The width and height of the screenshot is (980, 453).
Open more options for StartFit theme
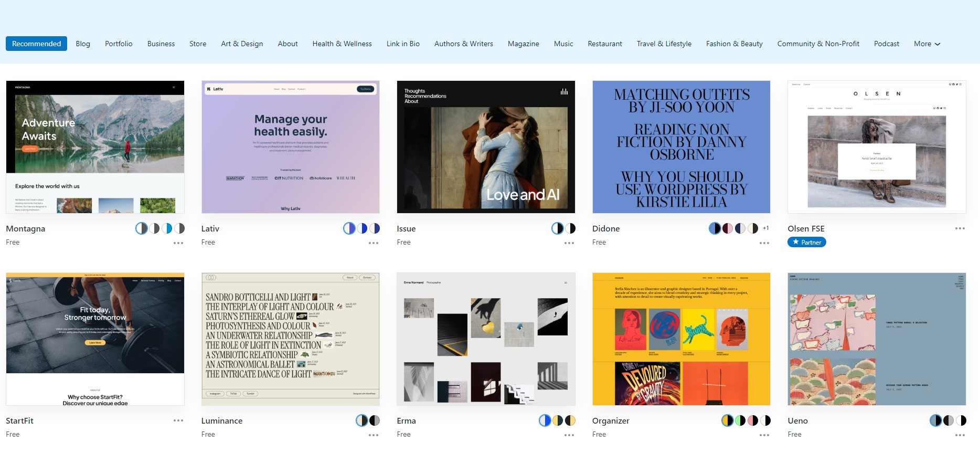click(178, 420)
